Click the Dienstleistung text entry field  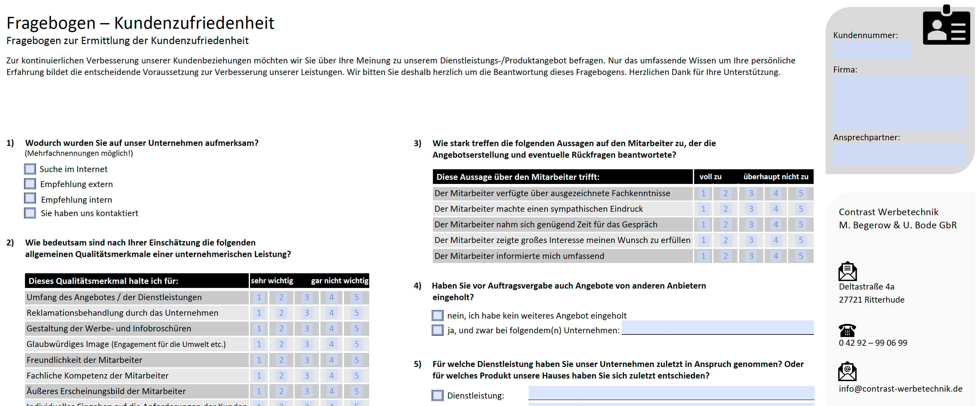(671, 393)
